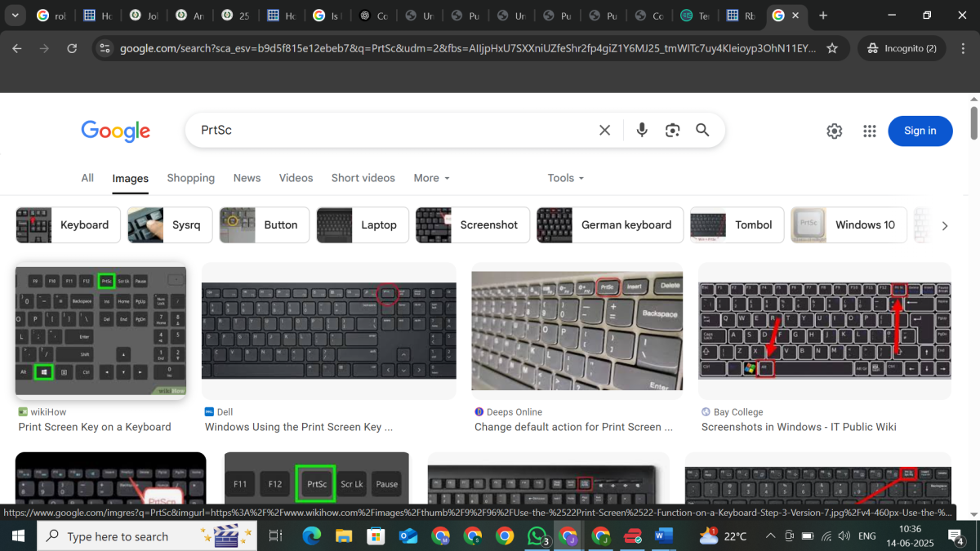The image size is (980, 551).
Task: Open Microsoft Word from taskbar
Action: [663, 536]
